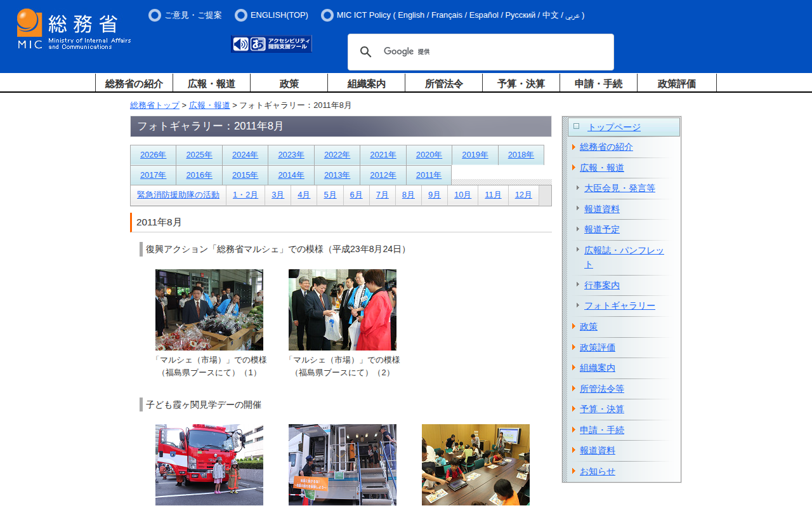Screen dimensions: 812x508
Task: Click the square icon beside トップページ
Action: tap(576, 126)
